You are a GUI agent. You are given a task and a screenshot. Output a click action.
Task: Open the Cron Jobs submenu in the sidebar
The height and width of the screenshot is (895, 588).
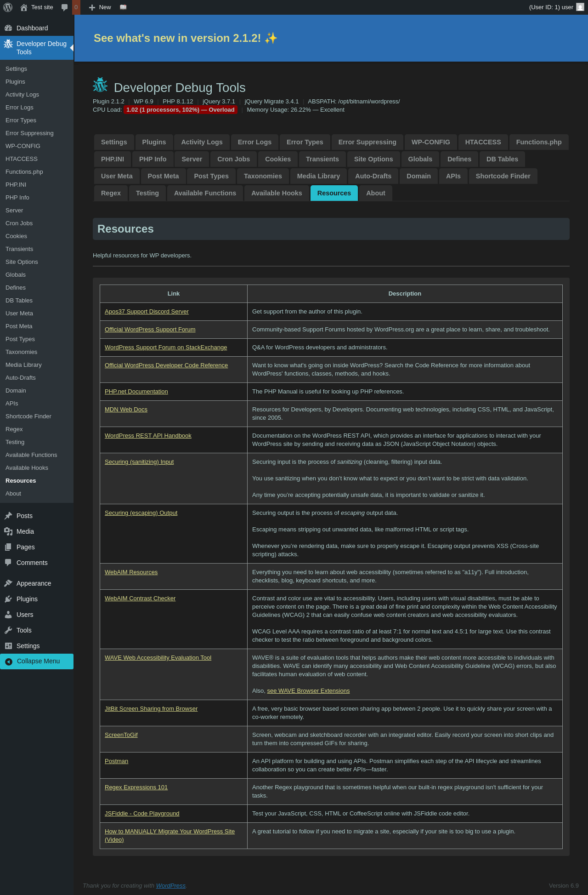click(19, 223)
